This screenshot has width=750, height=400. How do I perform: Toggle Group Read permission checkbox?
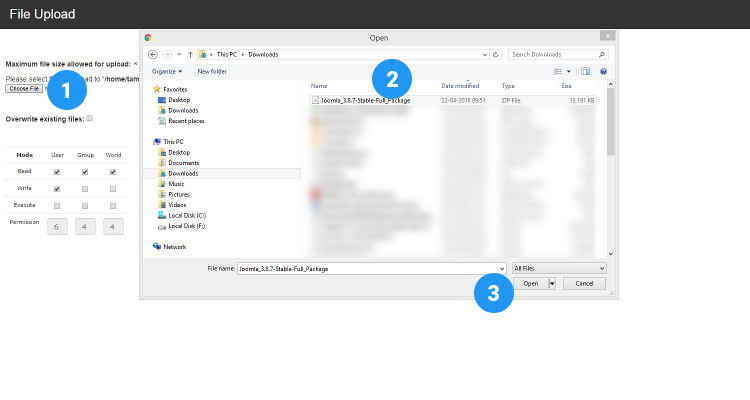[x=85, y=172]
